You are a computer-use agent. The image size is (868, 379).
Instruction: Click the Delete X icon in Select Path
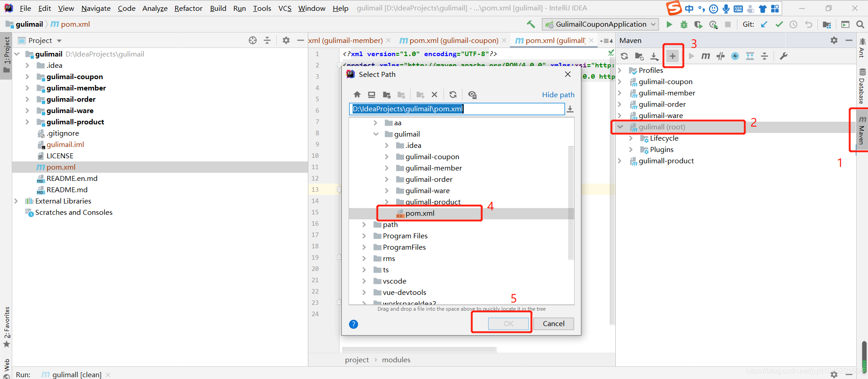(x=434, y=95)
